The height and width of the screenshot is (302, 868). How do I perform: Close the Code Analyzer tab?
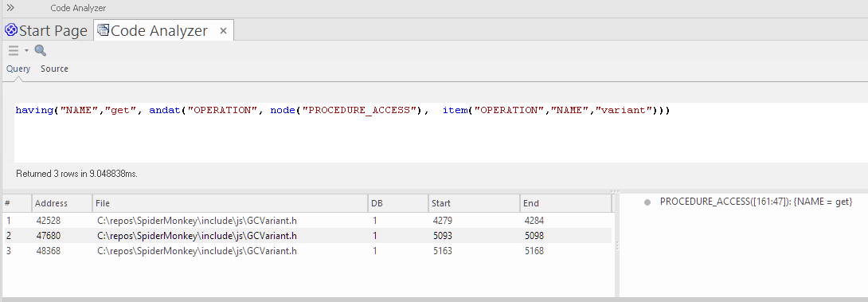[223, 31]
